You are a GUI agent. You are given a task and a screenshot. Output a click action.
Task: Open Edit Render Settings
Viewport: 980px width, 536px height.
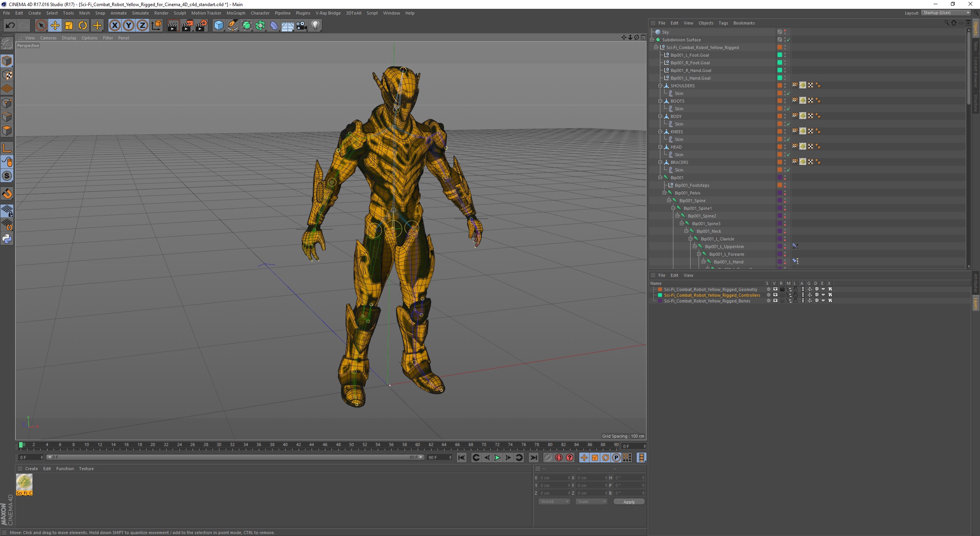(x=201, y=26)
